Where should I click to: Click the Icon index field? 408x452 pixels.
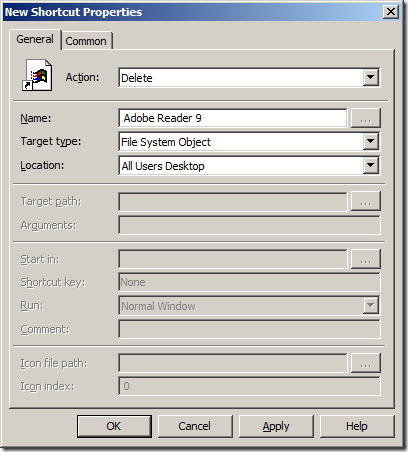tap(249, 386)
